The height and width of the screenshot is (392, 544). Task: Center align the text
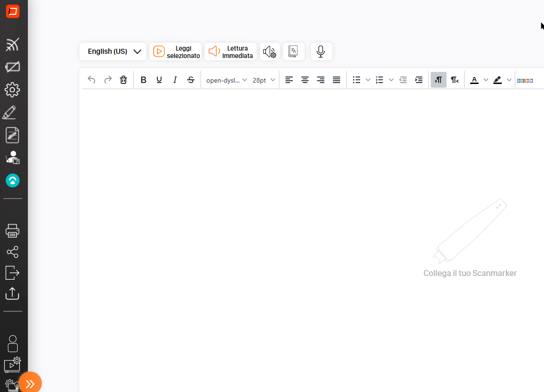tap(305, 80)
